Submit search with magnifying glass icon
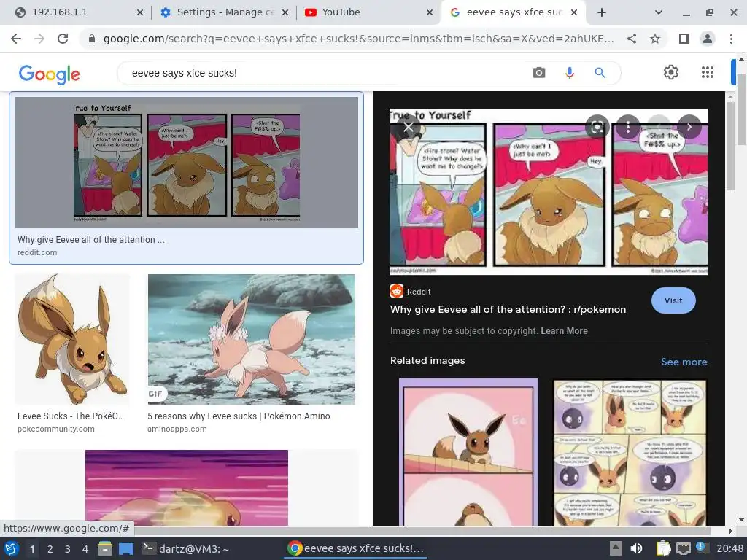The width and height of the screenshot is (747, 560). tap(600, 73)
